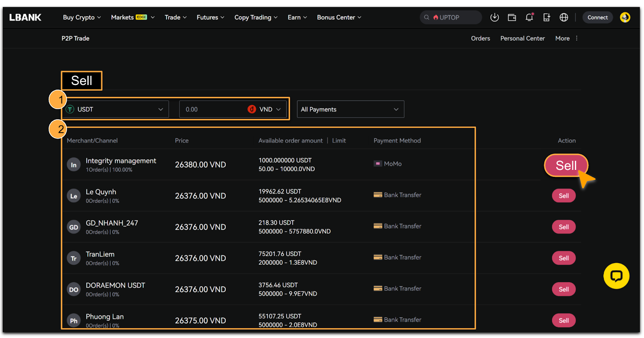Open the Copy Trading menu
644x338 pixels.
(256, 17)
